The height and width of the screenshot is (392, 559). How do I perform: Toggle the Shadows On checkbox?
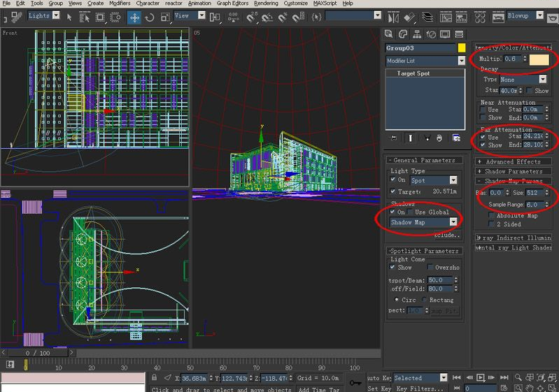click(x=392, y=212)
